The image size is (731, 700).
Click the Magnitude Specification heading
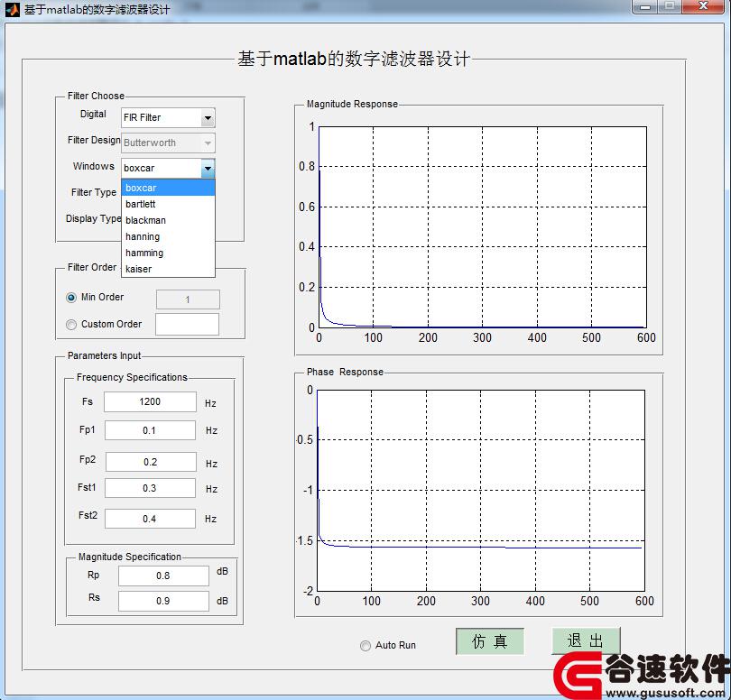(x=130, y=557)
